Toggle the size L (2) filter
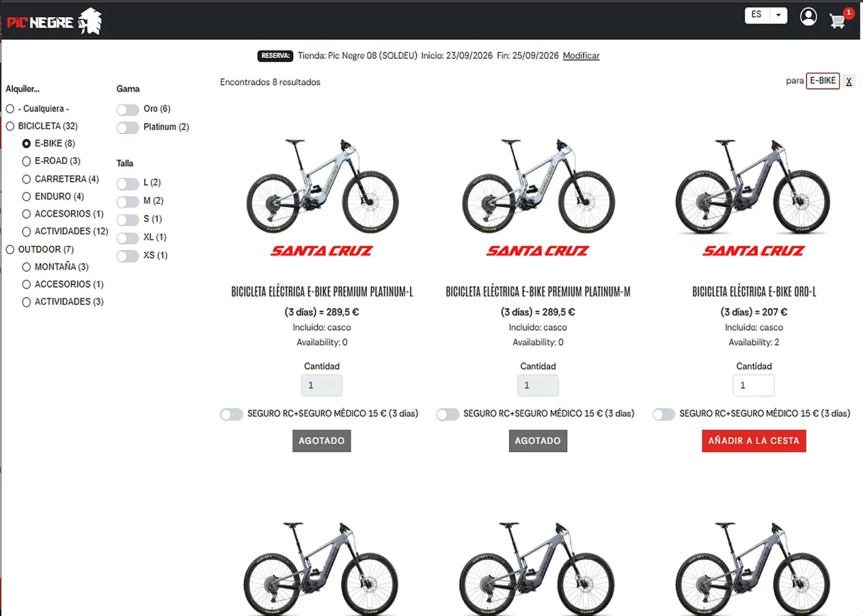863x616 pixels. coord(127,183)
